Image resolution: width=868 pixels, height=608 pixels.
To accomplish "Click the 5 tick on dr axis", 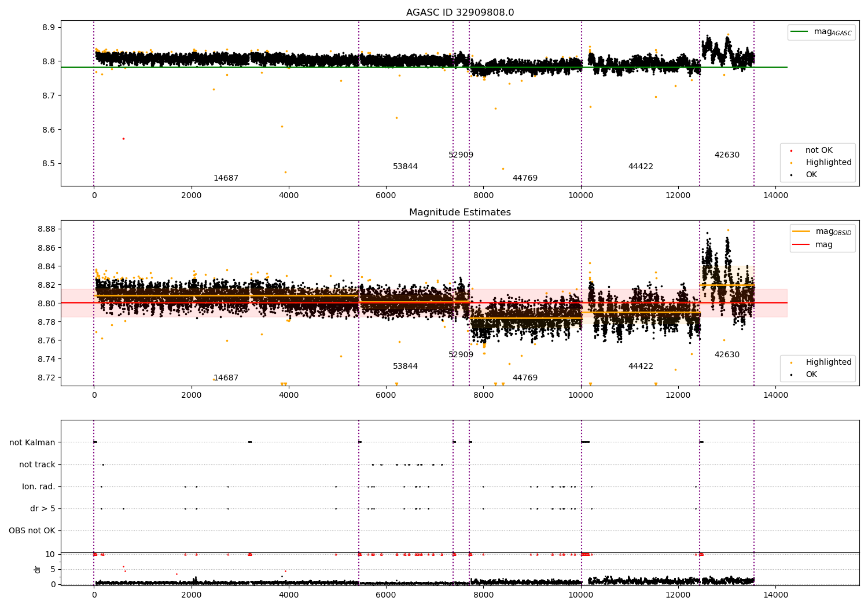I will click(53, 569).
